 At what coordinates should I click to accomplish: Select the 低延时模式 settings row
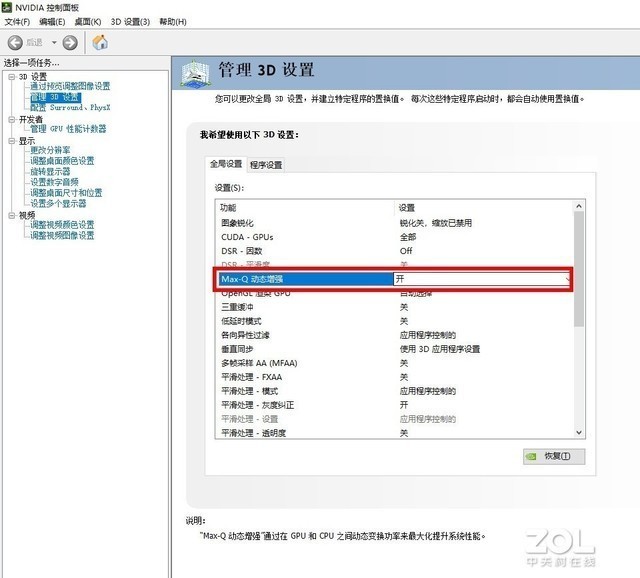click(x=394, y=321)
